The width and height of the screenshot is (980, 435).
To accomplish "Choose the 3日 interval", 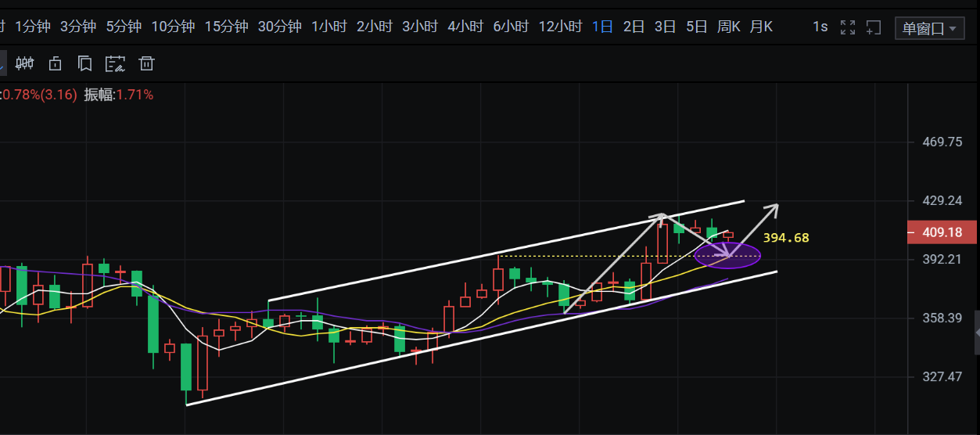I will 665,27.
